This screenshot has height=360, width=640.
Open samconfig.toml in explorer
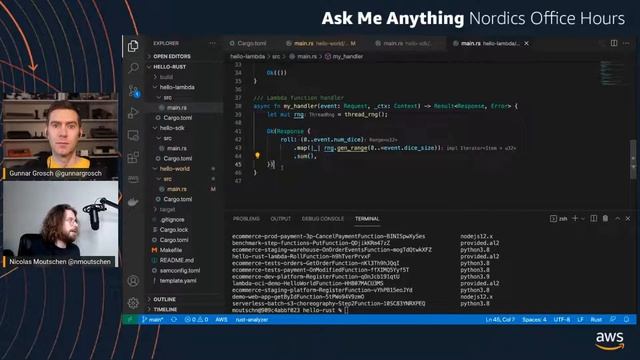pyautogui.click(x=180, y=270)
